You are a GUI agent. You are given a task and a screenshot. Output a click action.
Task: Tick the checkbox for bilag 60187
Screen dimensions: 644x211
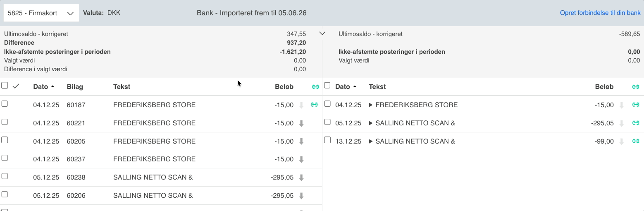point(5,104)
